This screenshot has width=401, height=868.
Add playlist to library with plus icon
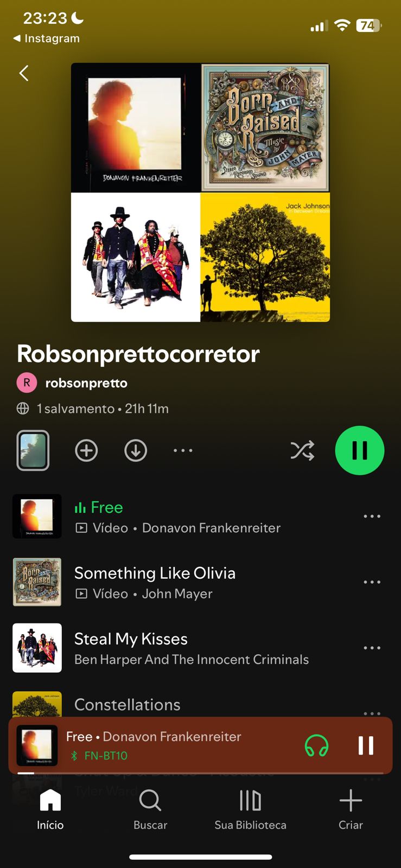[x=86, y=450]
